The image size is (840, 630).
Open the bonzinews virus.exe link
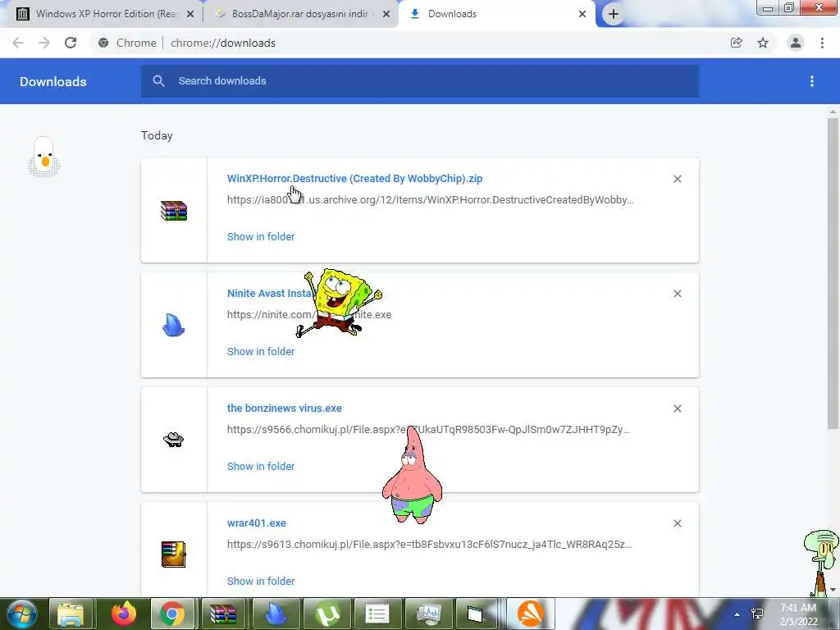click(x=285, y=409)
